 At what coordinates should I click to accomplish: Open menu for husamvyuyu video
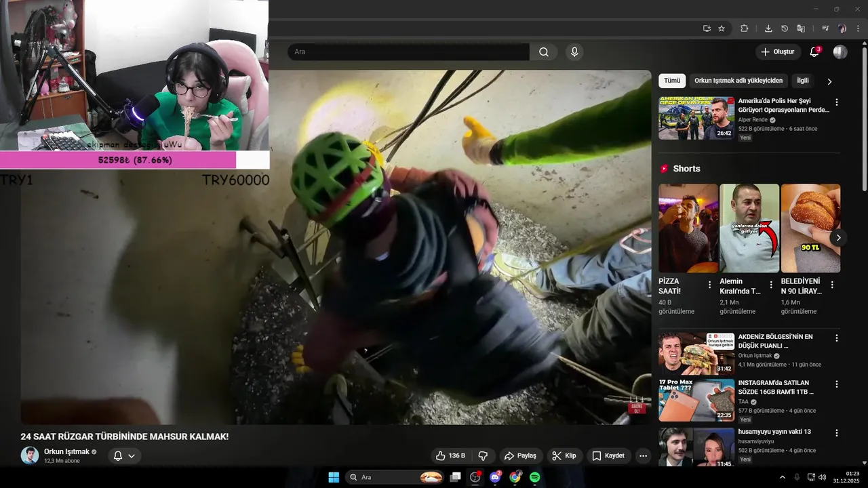[836, 432]
